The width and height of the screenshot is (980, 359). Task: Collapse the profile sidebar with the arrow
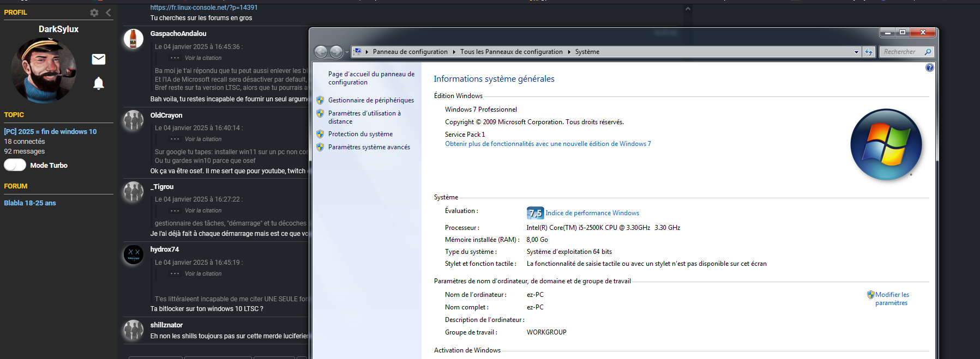pos(108,13)
